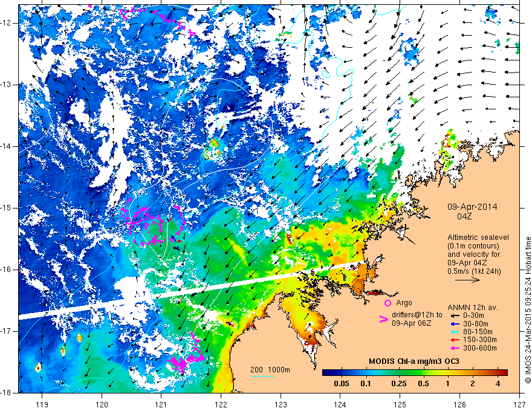Select the black 0-30m ANMN arrow
532x411 pixels.
click(x=455, y=316)
